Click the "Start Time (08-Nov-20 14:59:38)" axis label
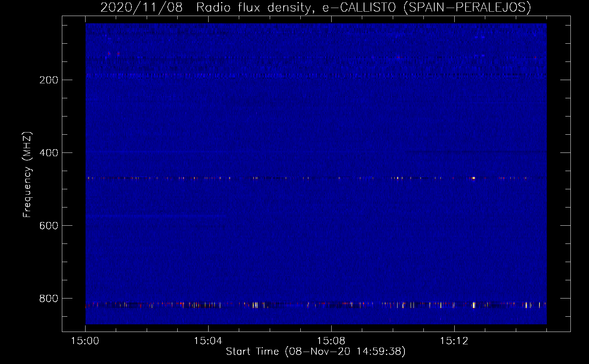The width and height of the screenshot is (589, 364). click(316, 352)
